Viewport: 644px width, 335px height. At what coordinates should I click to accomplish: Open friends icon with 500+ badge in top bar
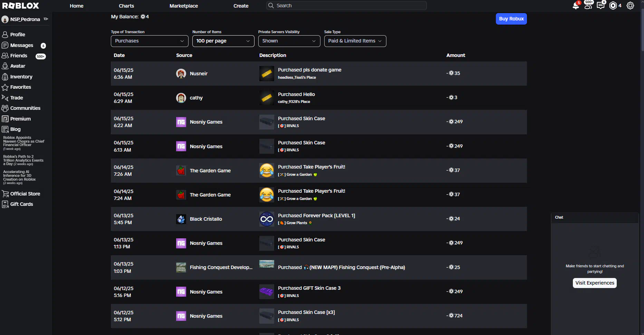(x=588, y=6)
